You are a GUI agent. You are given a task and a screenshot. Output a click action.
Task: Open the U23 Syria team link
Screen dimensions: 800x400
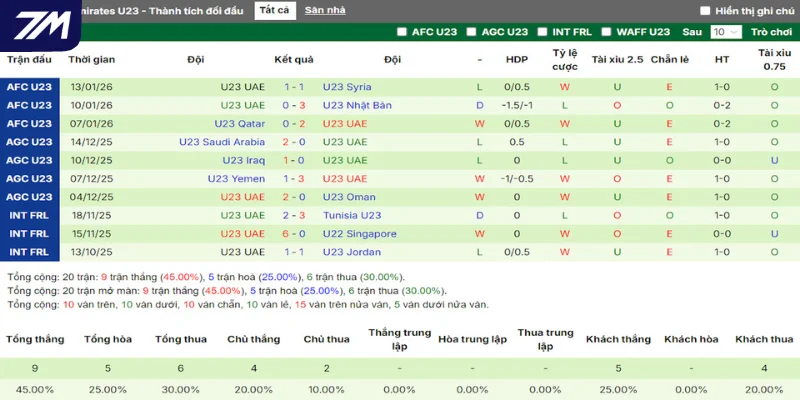pyautogui.click(x=346, y=87)
